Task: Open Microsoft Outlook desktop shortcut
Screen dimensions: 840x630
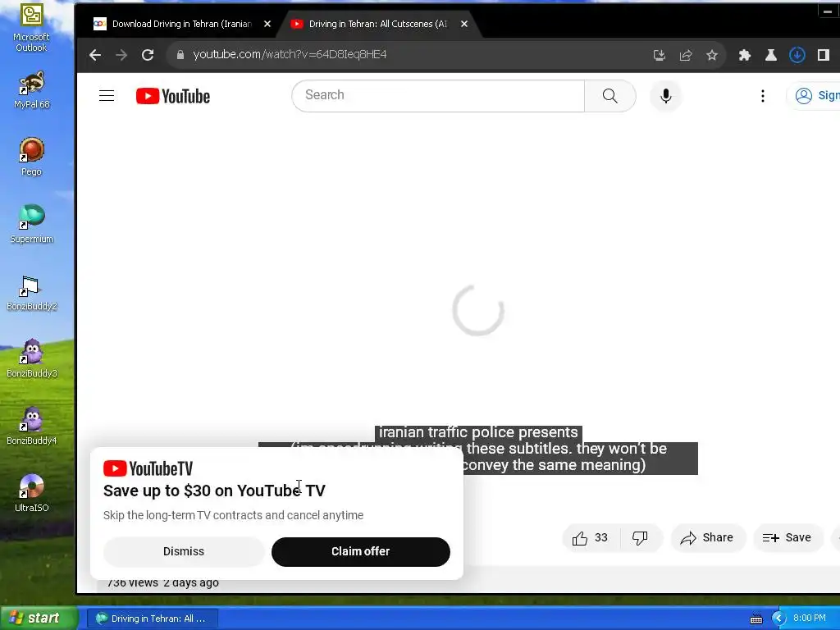Action: pos(32,28)
